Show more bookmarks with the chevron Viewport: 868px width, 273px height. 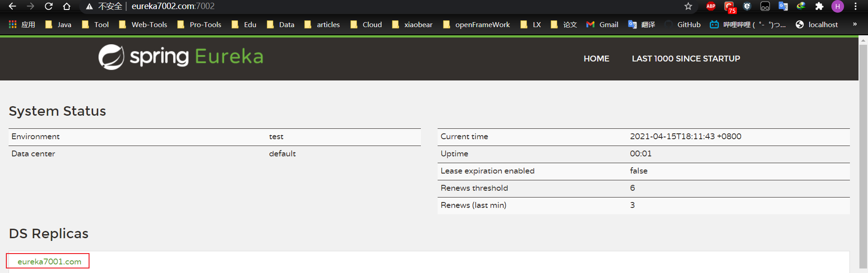point(854,24)
